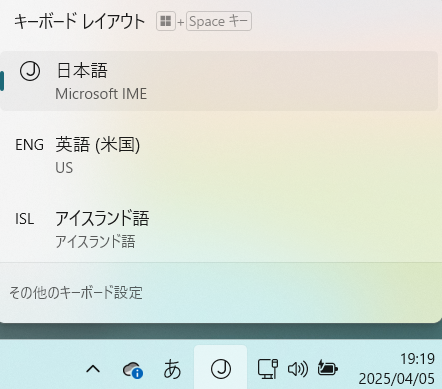Screen dimensions: 442x389
Task: Open the volume speaker icon
Action: [x=298, y=369]
